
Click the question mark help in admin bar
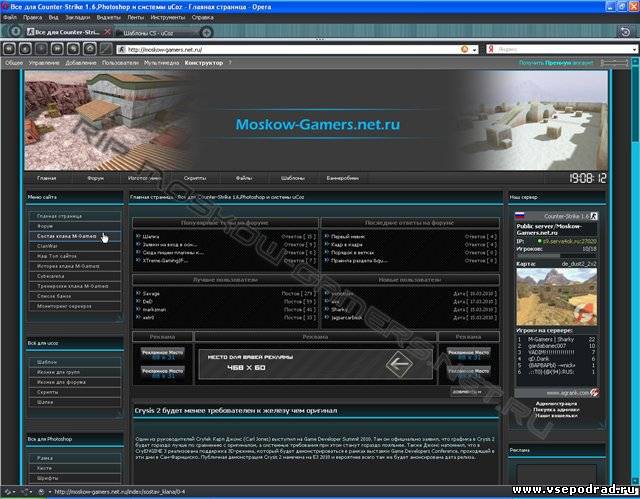click(230, 62)
